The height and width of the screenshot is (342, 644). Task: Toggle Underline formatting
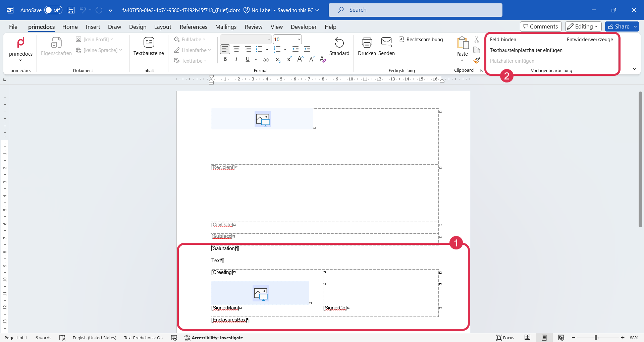pyautogui.click(x=248, y=59)
